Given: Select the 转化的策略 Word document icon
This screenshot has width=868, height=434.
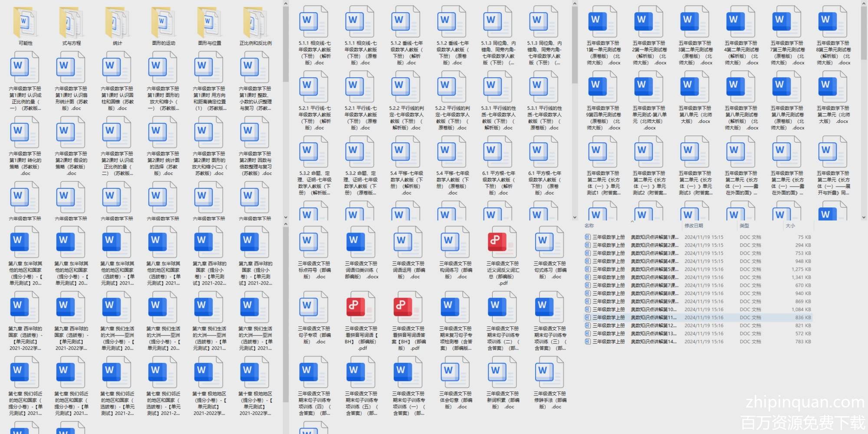Looking at the screenshot, I should click(x=25, y=132).
